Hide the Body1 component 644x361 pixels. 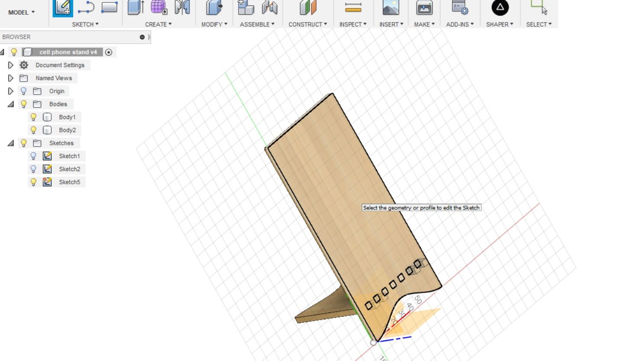coord(34,117)
